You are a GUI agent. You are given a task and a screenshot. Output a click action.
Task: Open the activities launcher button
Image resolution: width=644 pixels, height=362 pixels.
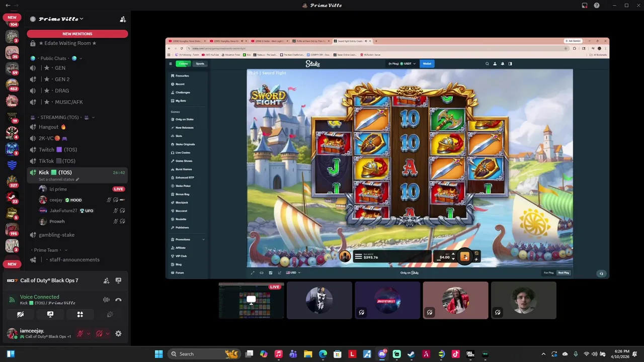80,314
